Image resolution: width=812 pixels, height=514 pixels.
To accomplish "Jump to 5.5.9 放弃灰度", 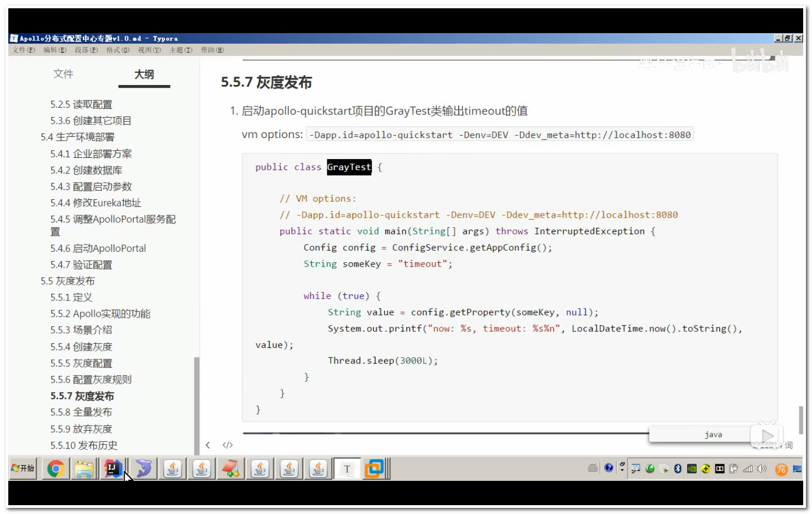I will [x=81, y=429].
